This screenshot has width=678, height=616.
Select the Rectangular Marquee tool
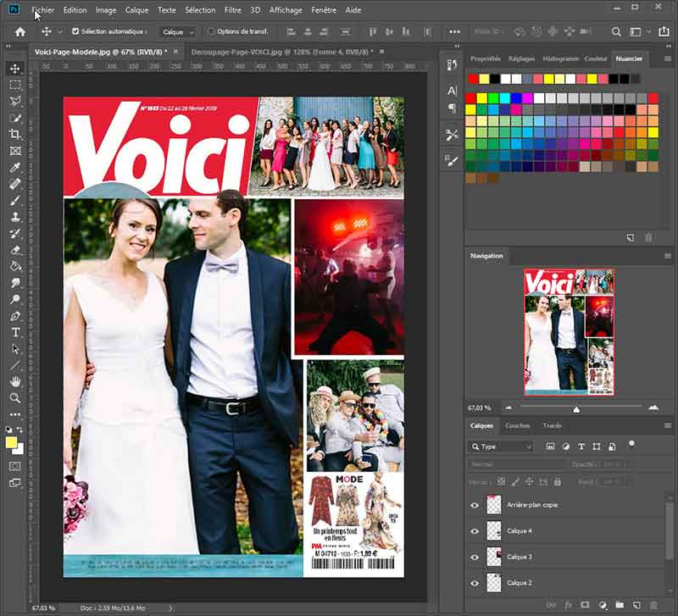[15, 85]
